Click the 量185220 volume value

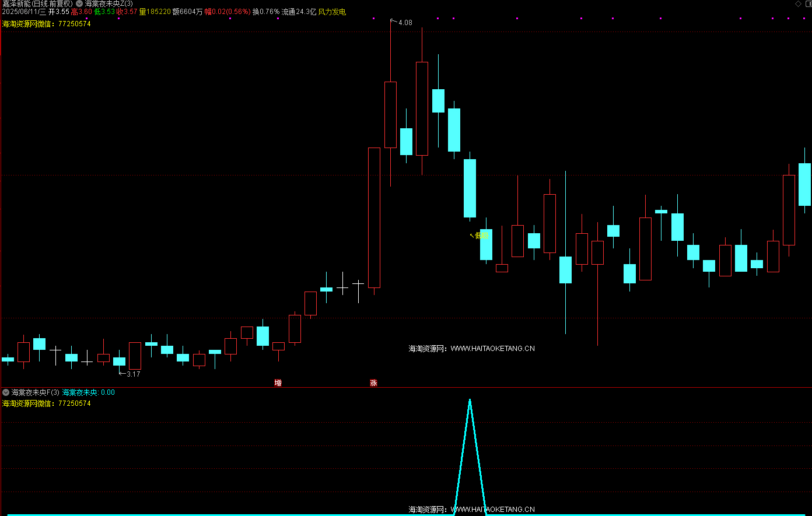point(155,12)
